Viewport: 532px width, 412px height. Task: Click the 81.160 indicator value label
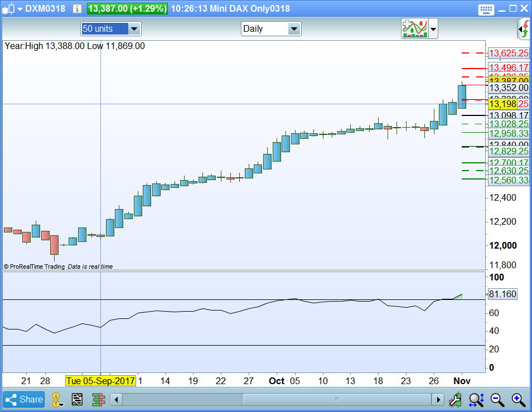[502, 294]
